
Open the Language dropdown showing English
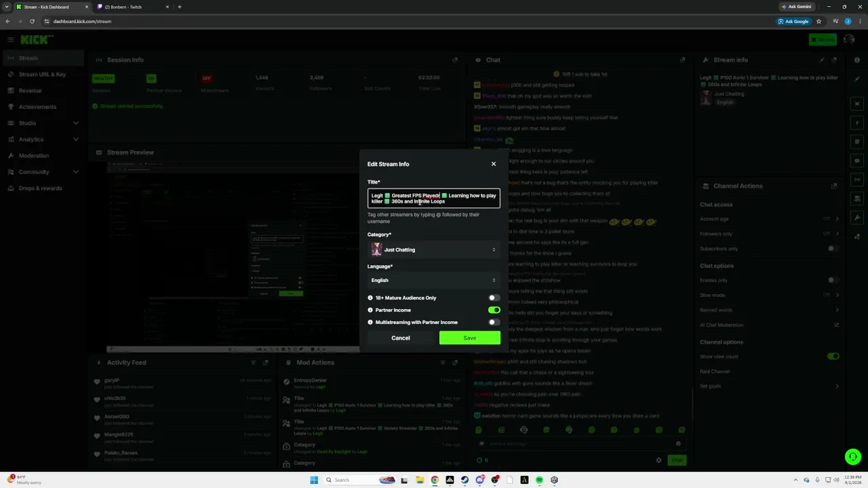pyautogui.click(x=434, y=281)
